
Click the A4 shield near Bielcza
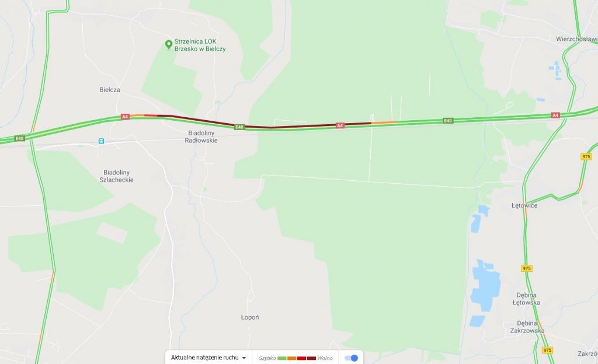(125, 117)
